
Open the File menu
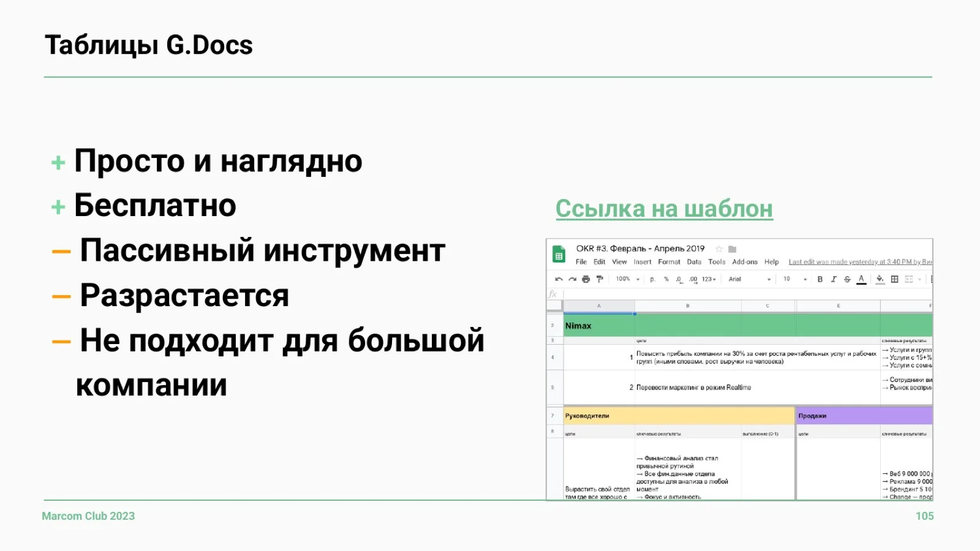(581, 262)
